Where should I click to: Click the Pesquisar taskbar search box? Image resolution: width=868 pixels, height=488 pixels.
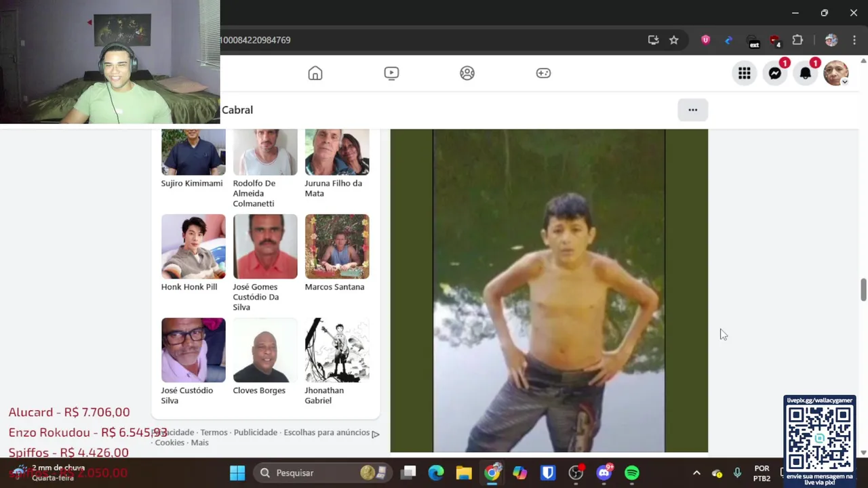tap(323, 473)
